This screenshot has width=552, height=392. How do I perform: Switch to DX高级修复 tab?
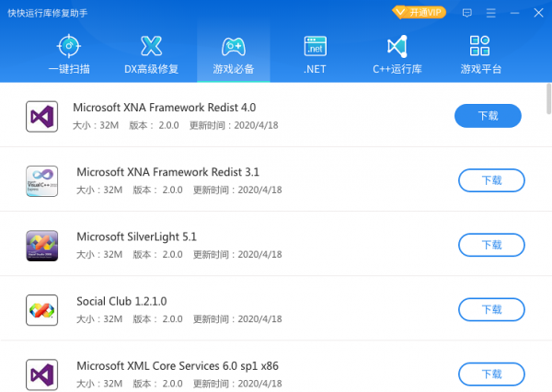151,53
